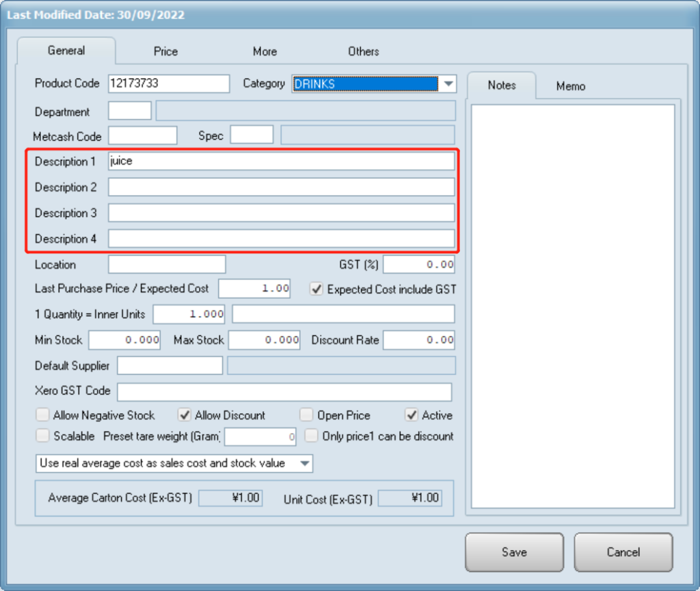Image resolution: width=700 pixels, height=591 pixels.
Task: Click the Save button
Action: (x=514, y=552)
